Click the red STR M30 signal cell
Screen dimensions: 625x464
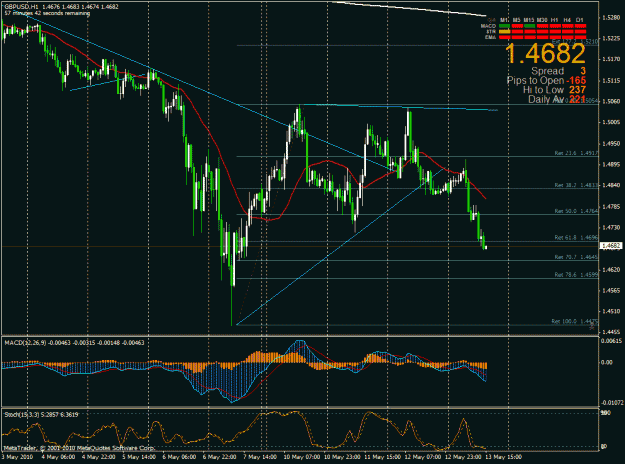click(x=542, y=31)
